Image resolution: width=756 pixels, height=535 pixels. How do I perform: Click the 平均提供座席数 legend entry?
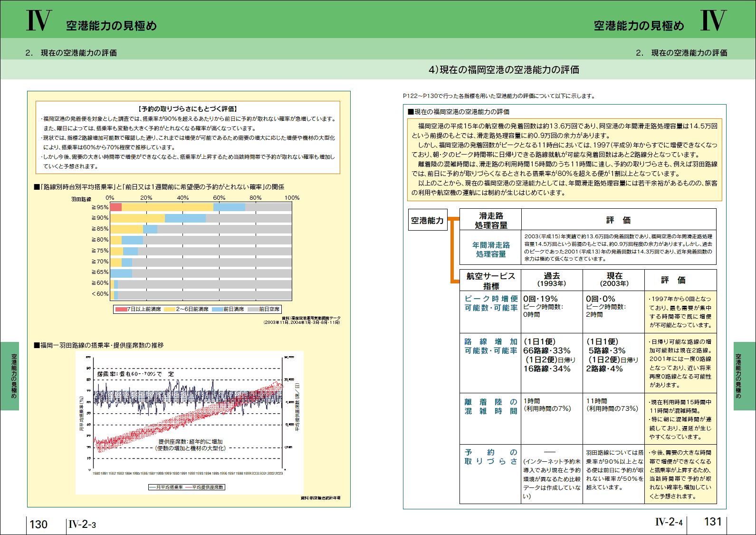point(204,487)
